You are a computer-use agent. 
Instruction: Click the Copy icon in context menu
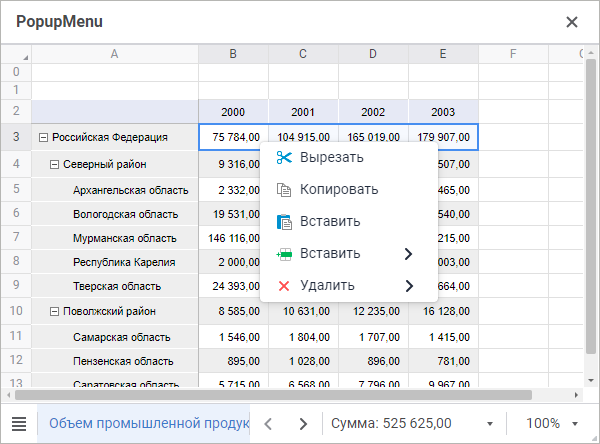tap(284, 190)
